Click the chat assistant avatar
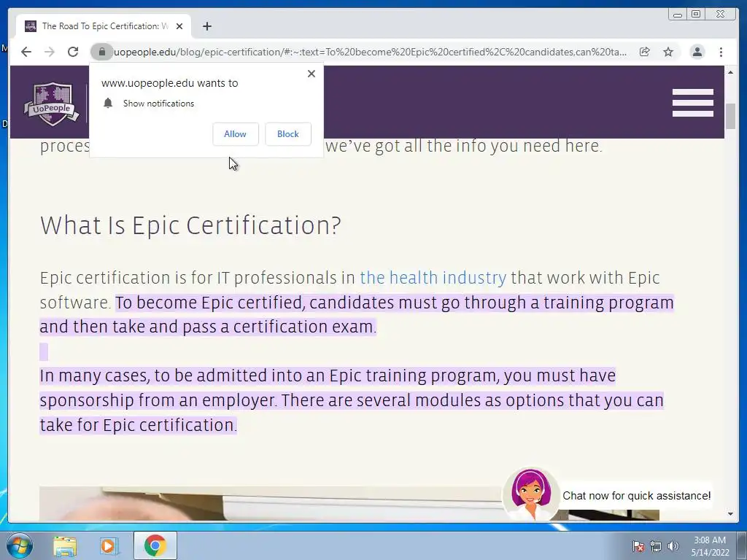The image size is (747, 560). point(531,495)
